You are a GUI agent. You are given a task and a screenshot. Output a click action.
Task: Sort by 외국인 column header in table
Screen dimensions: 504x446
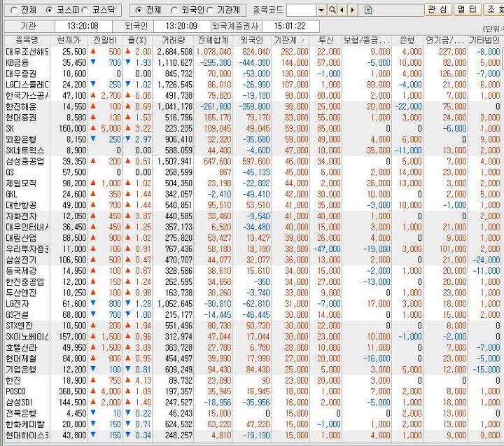coord(252,40)
